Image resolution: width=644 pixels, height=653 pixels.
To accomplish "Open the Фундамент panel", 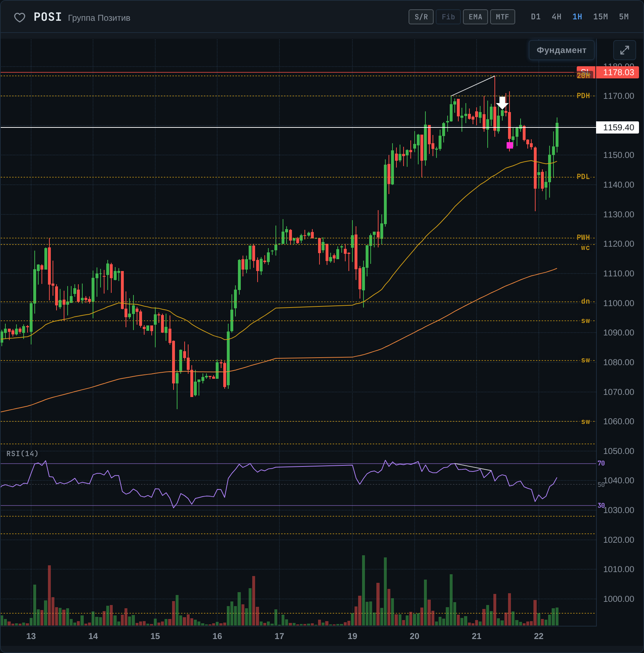I will coord(561,50).
